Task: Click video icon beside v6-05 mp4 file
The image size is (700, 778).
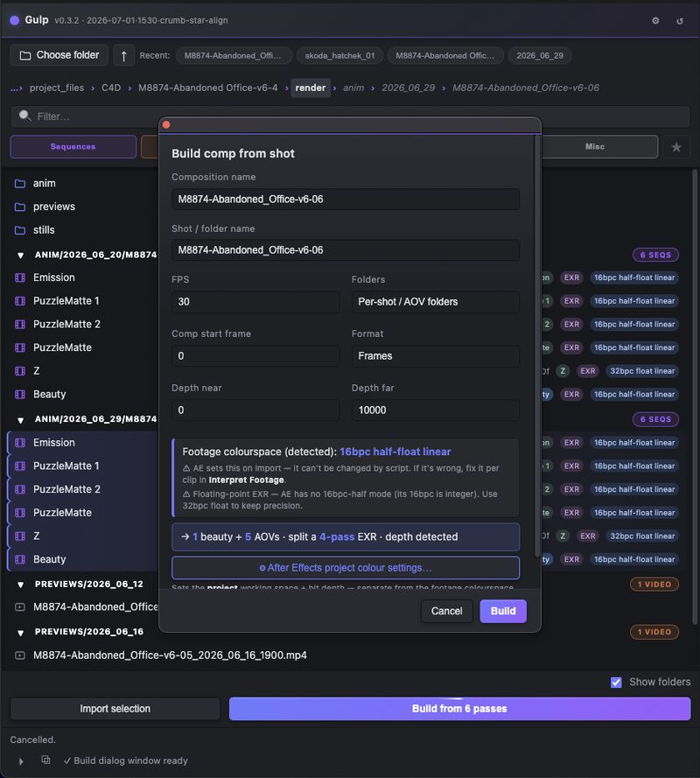Action: coord(20,655)
